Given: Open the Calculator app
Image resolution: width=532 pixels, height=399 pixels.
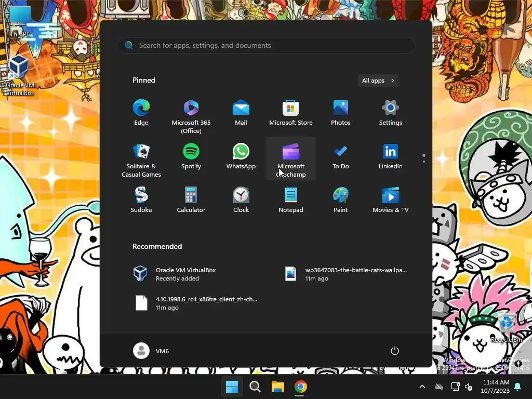Looking at the screenshot, I should tap(191, 200).
